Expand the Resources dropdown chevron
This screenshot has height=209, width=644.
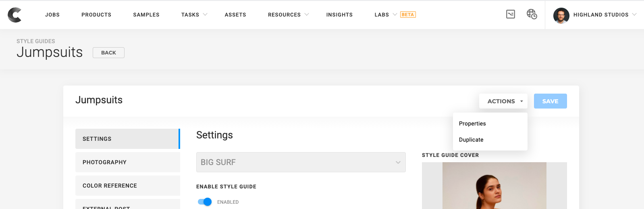307,15
